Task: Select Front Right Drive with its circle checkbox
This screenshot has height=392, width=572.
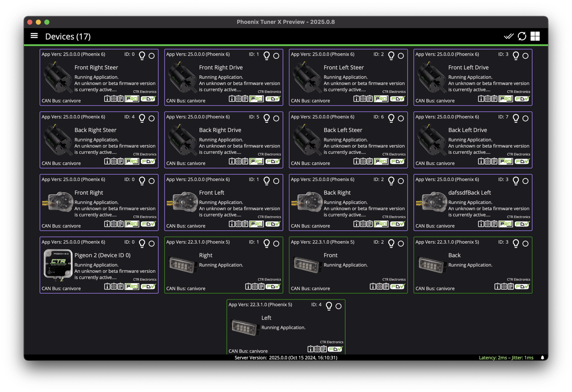Action: [x=276, y=56]
